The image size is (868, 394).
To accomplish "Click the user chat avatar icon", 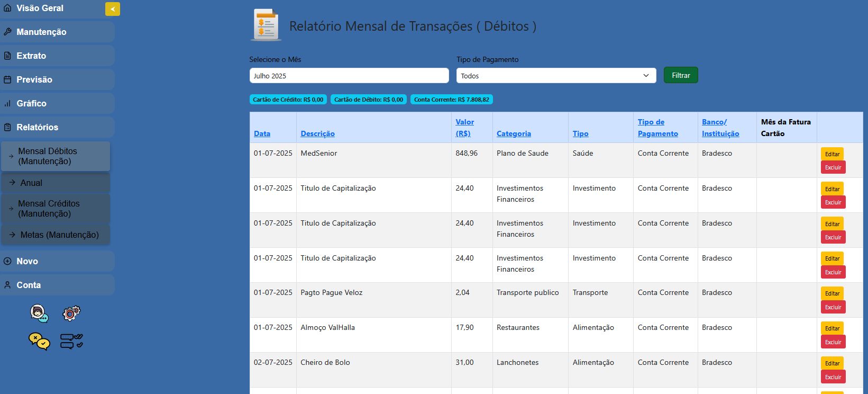I will [39, 314].
